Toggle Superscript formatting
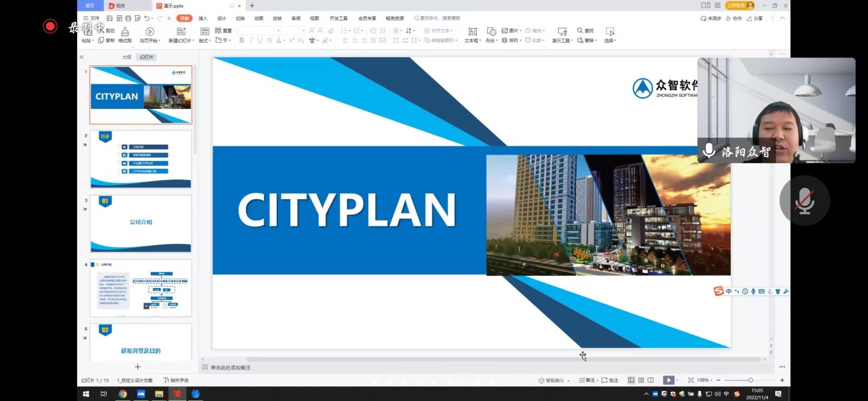868x401 pixels. point(291,40)
